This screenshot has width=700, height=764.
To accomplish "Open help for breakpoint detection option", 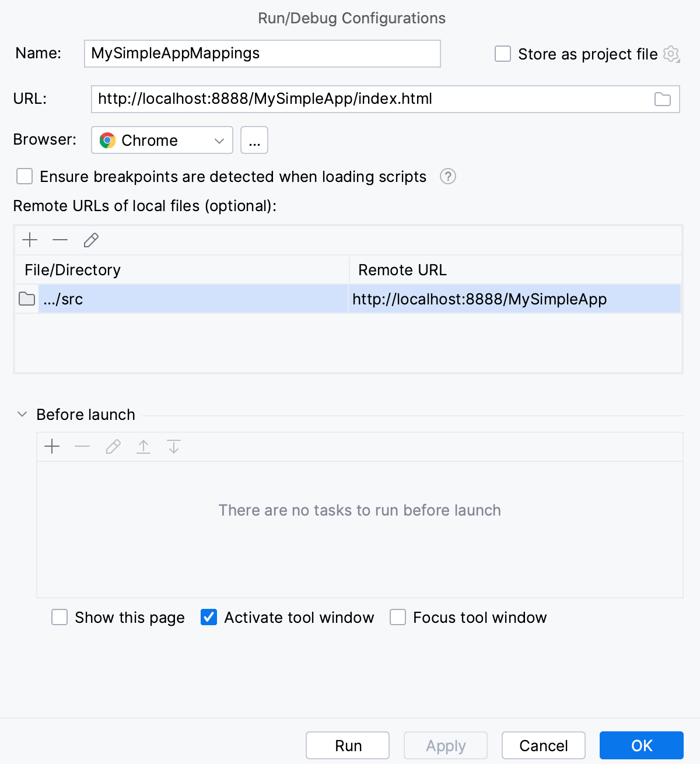I will pos(447,176).
